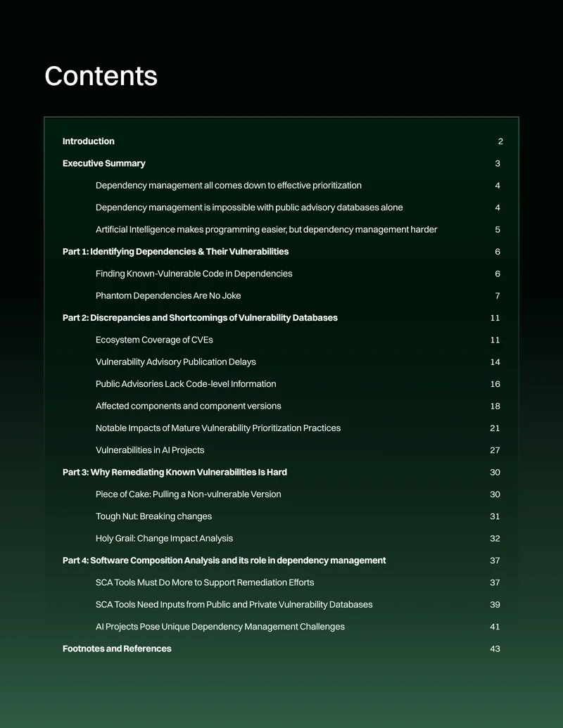The image size is (563, 728).
Task: Open the Introduction contents entry
Action: pos(88,141)
